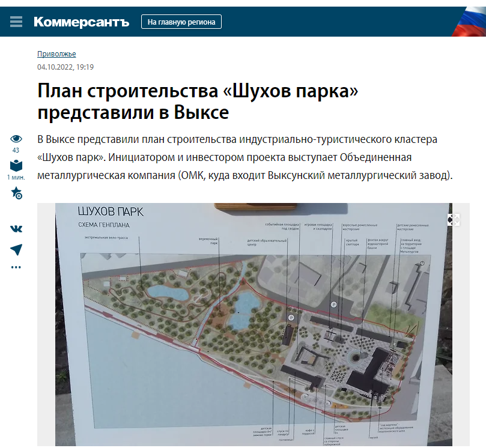Go to the Коммерсантъ home logo
486x448 pixels.
point(81,22)
